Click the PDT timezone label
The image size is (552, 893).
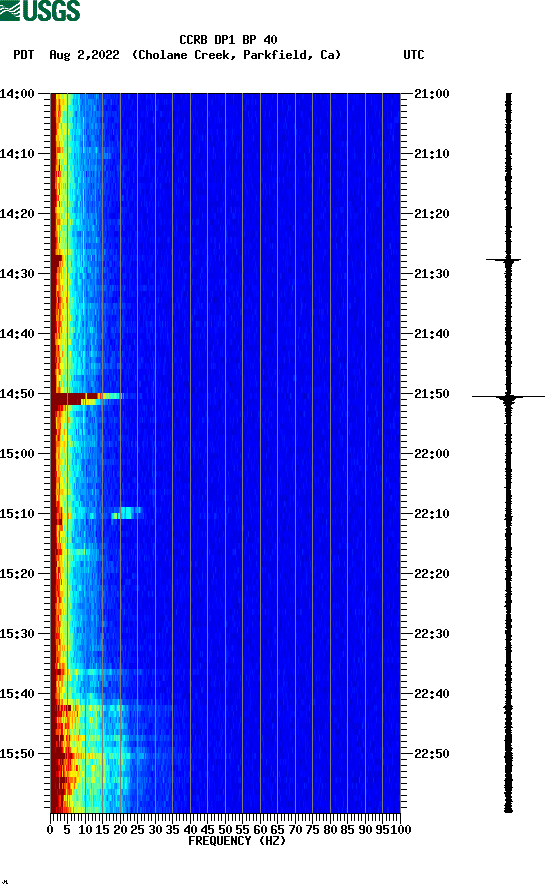pos(23,55)
